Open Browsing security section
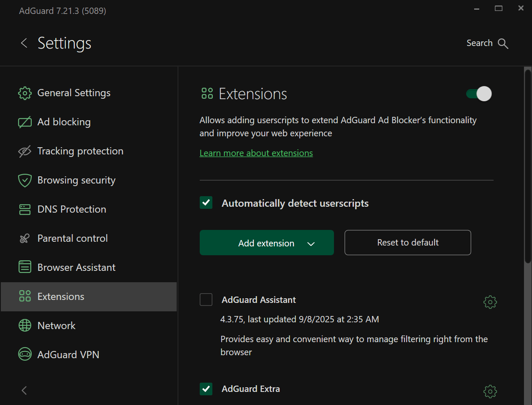Image resolution: width=532 pixels, height=405 pixels. (89, 181)
